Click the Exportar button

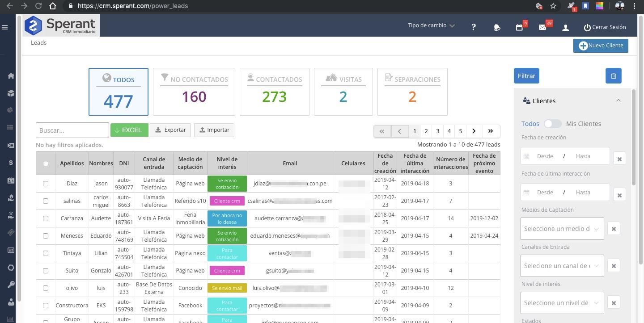point(170,130)
